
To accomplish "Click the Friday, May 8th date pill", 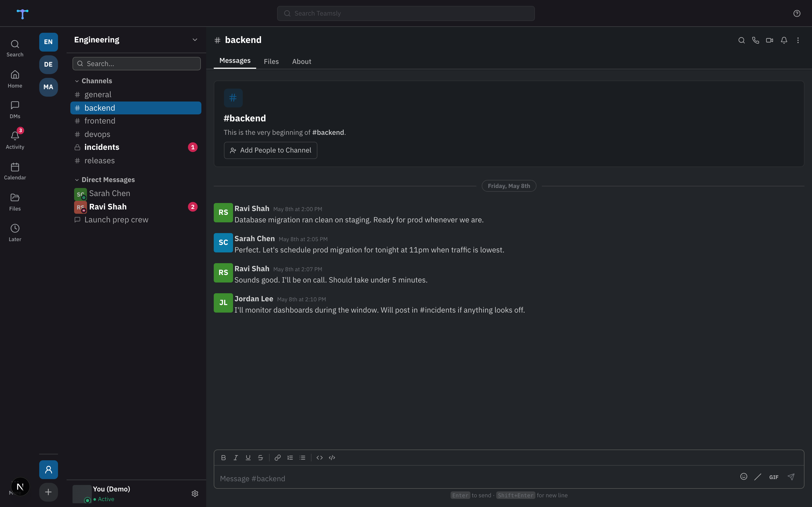I will coord(509,186).
